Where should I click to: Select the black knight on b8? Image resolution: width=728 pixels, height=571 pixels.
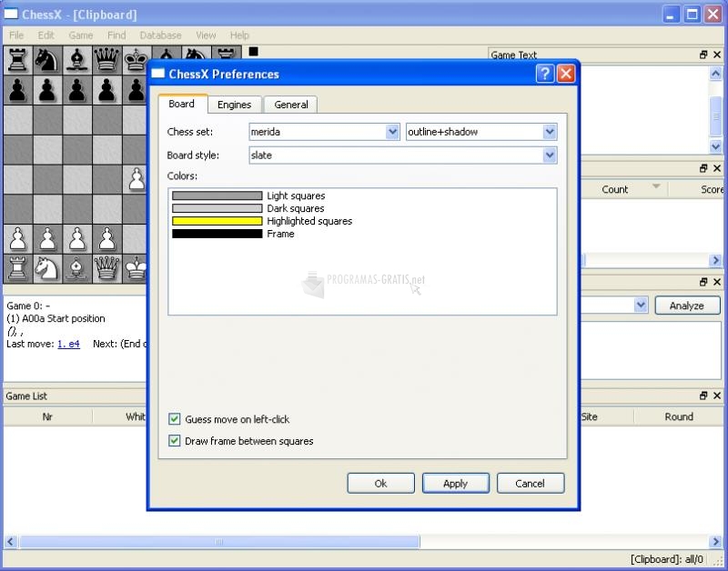47,60
